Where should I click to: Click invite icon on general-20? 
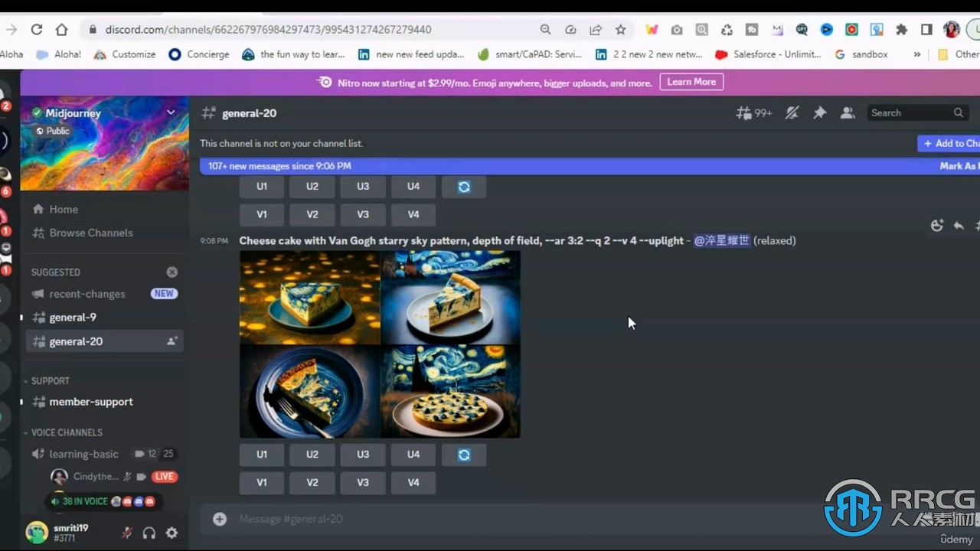coord(171,341)
